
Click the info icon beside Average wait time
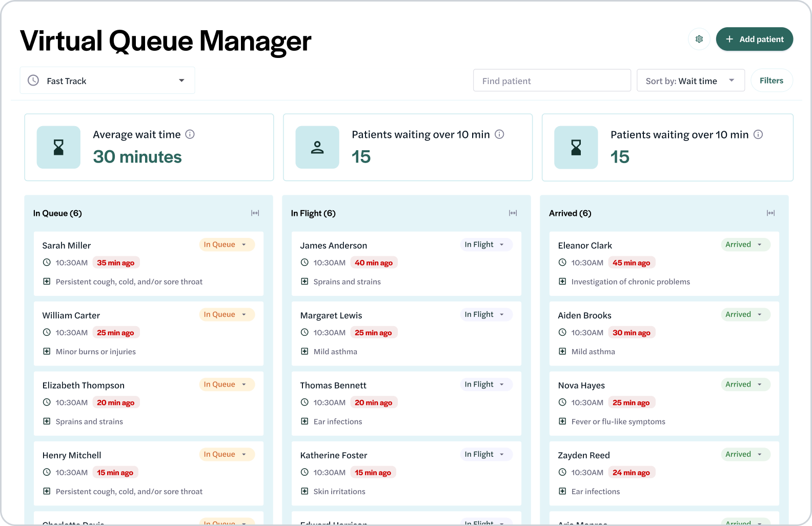point(190,134)
